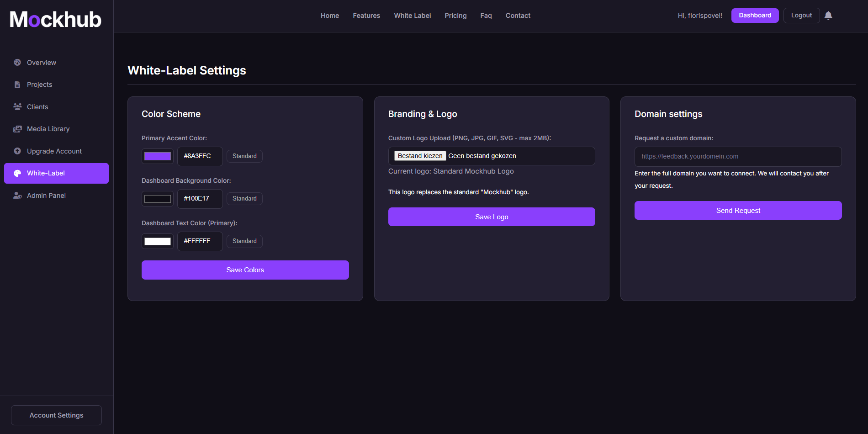Viewport: 868px width, 434px height.
Task: Reset Primary Accent Color to Standard
Action: [244, 156]
